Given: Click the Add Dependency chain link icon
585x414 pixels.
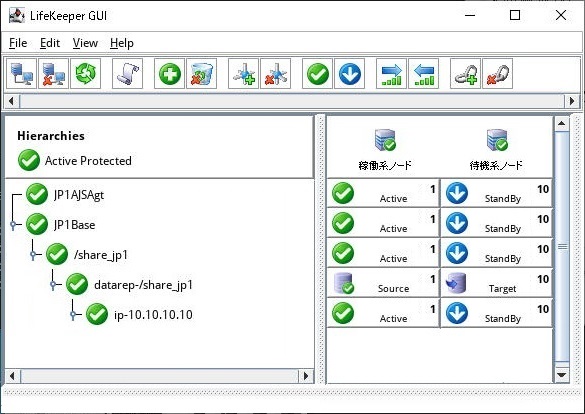Looking at the screenshot, I should (x=465, y=73).
